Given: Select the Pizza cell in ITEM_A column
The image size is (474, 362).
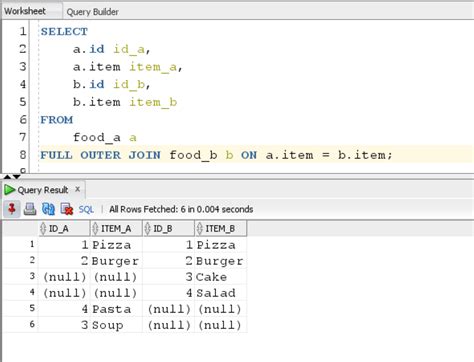Looking at the screenshot, I should point(116,245).
